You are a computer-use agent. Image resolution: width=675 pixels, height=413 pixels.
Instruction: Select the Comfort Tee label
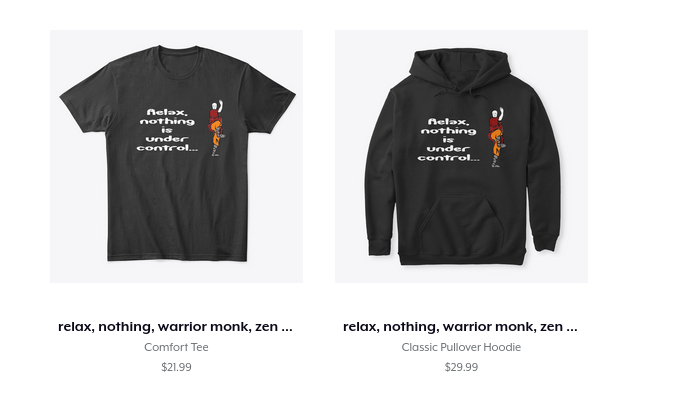176,347
